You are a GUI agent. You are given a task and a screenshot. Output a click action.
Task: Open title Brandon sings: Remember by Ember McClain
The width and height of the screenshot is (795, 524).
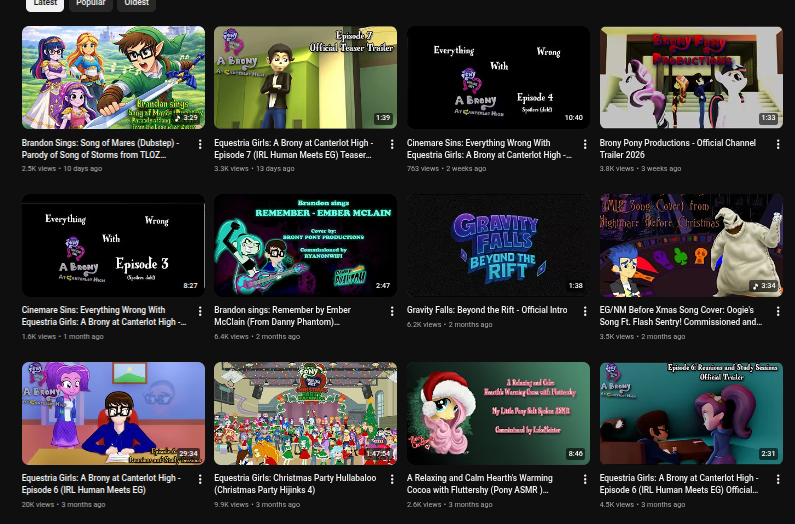click(282, 316)
